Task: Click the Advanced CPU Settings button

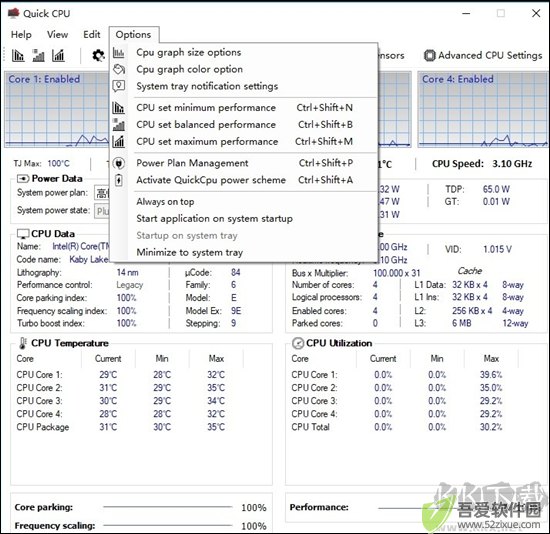Action: click(x=483, y=55)
